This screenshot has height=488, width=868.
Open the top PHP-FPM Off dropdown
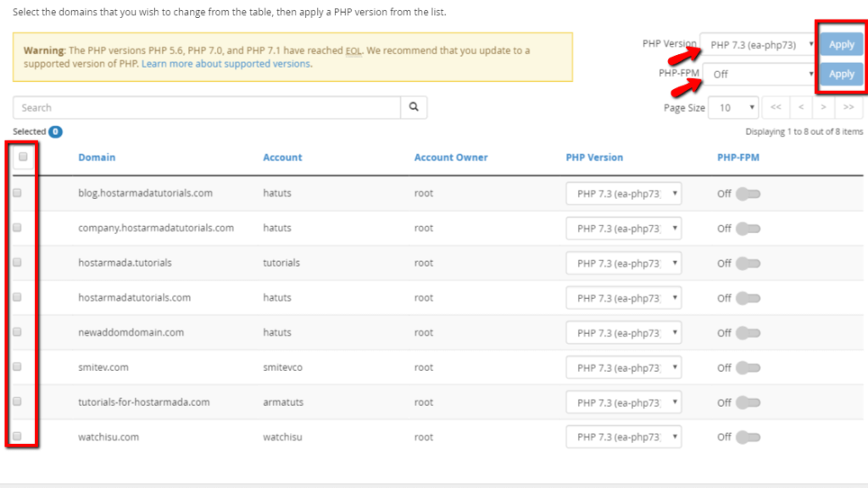[x=760, y=75]
